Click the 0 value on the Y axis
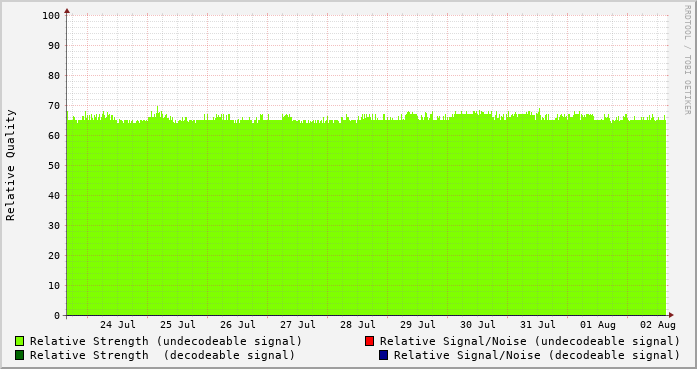 (57, 316)
